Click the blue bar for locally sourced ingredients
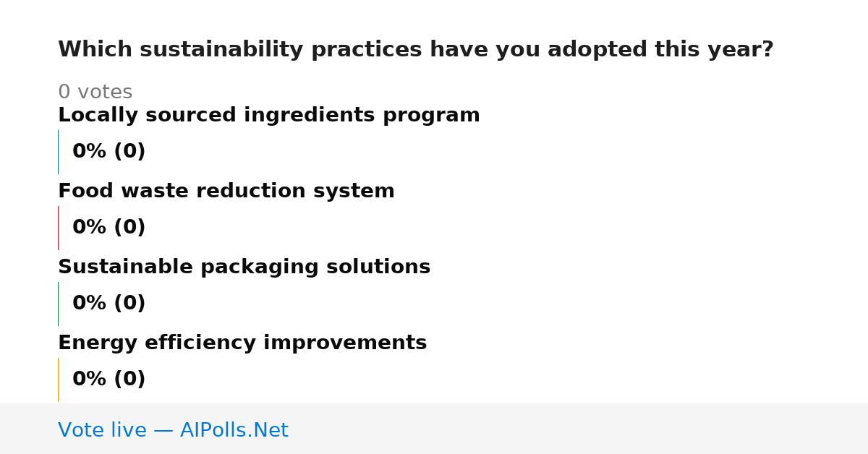The image size is (868, 454). point(58,152)
